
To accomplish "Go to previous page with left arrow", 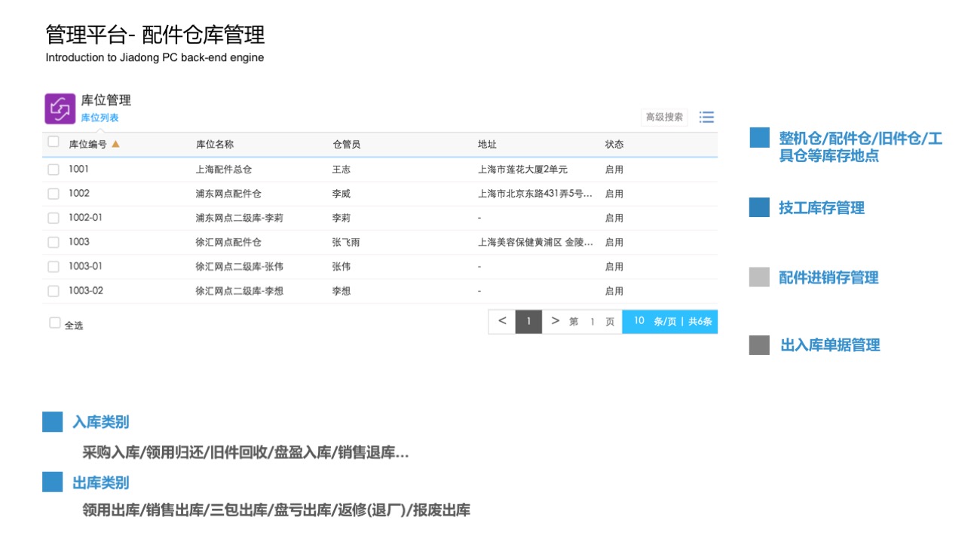I will (502, 321).
